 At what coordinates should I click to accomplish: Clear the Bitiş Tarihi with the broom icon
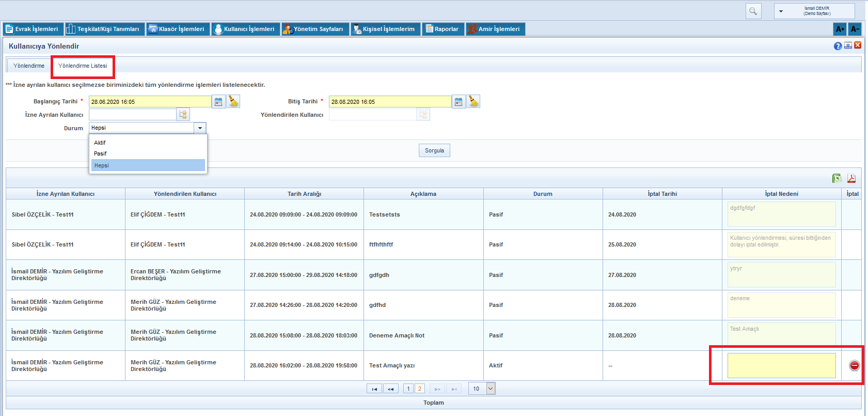click(x=473, y=102)
